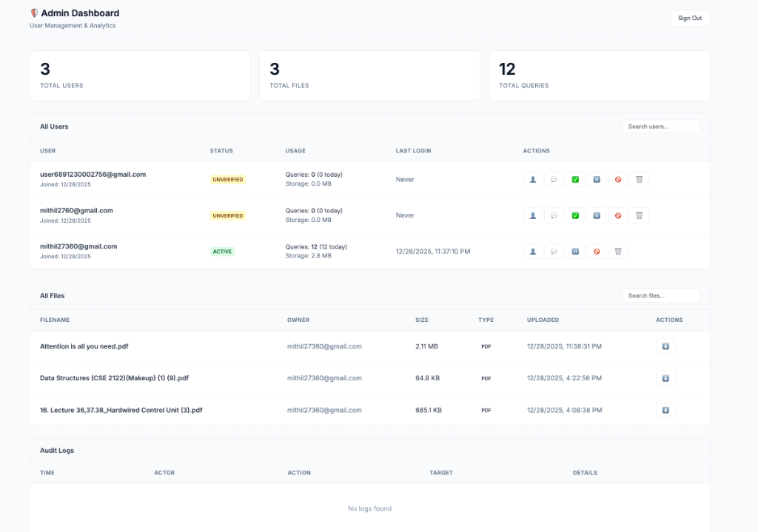Open the user profile for mithil27360@gmail.com

pos(532,251)
